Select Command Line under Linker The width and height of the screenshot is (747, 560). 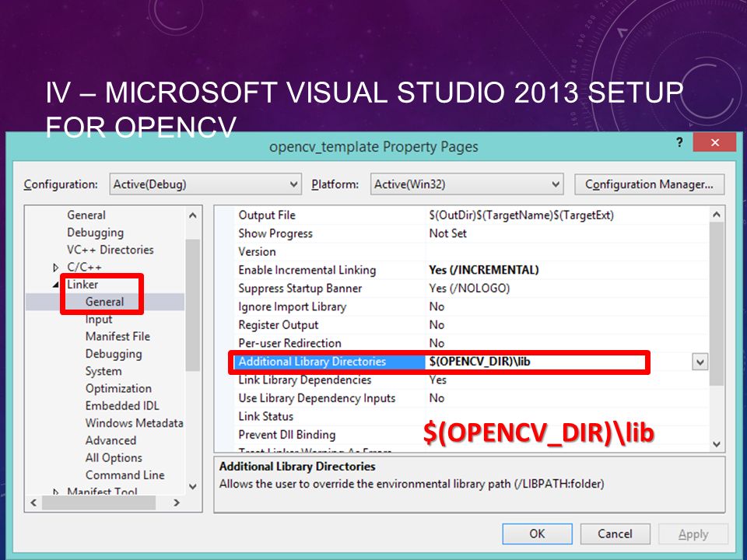pos(124,474)
